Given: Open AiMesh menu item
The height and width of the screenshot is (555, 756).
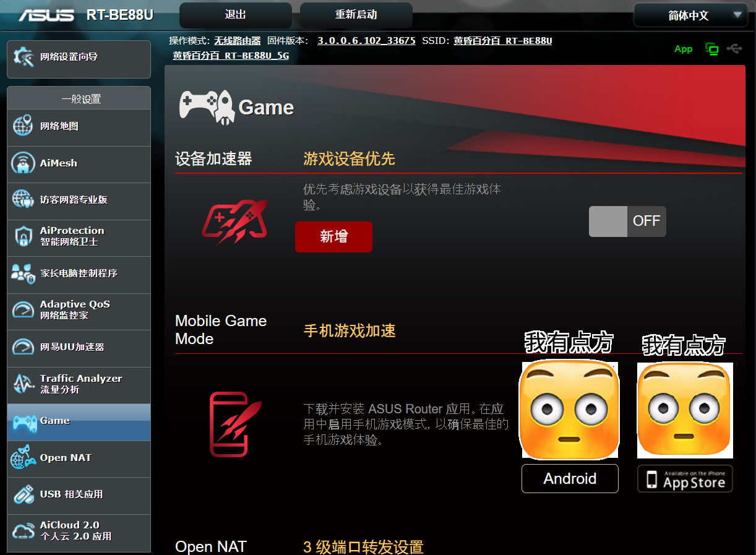Looking at the screenshot, I should click(79, 163).
